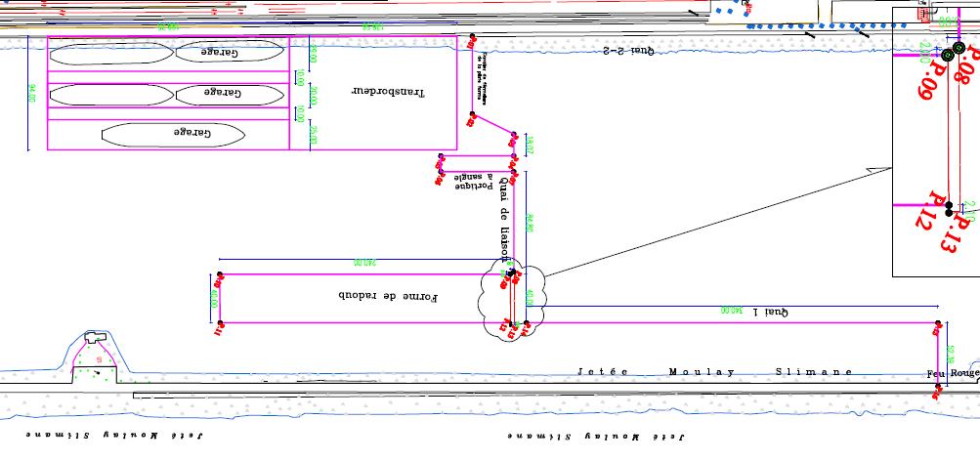Screen dimensions: 980x461
Task: Click the top-left boat hull outline
Action: point(109,52)
